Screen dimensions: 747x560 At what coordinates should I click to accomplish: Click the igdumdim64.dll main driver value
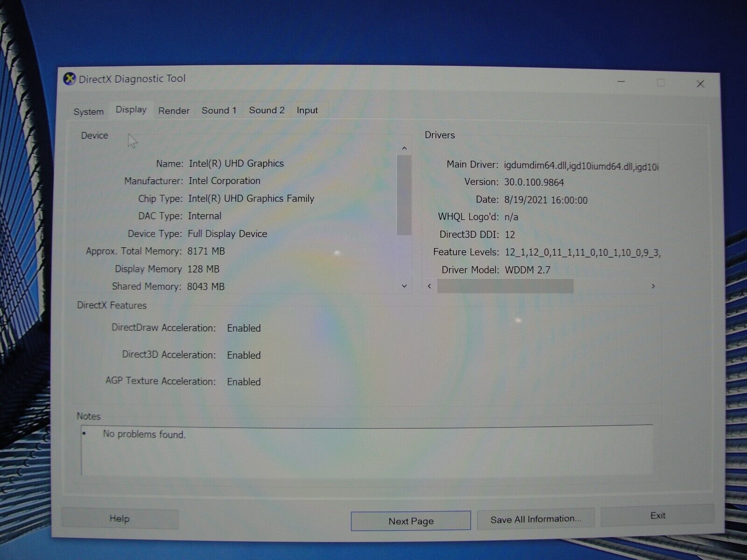[x=581, y=166]
